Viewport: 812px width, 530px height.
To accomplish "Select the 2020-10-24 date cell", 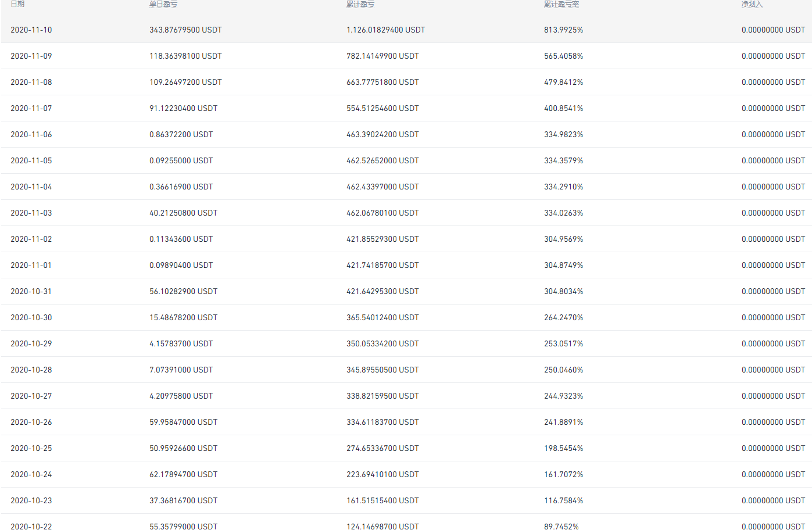I will point(31,474).
